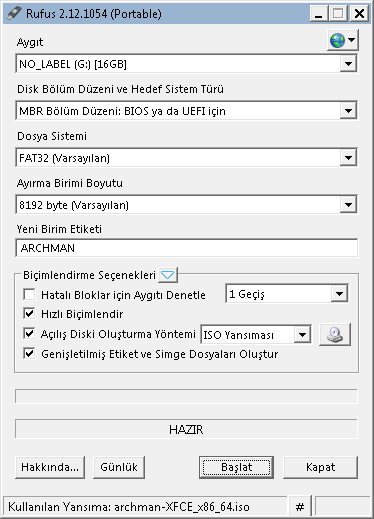Toggle advanced options arrow beside Biçimlendirme Seçenekleri
This screenshot has width=374, height=519.
[168, 275]
